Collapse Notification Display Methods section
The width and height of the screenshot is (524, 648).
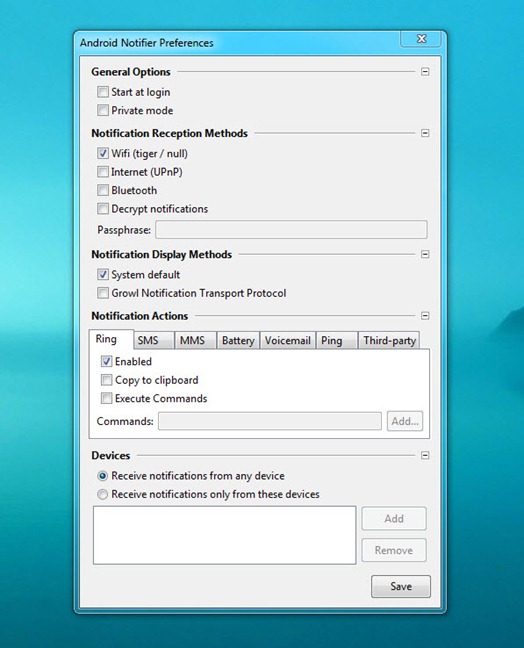[x=425, y=254]
